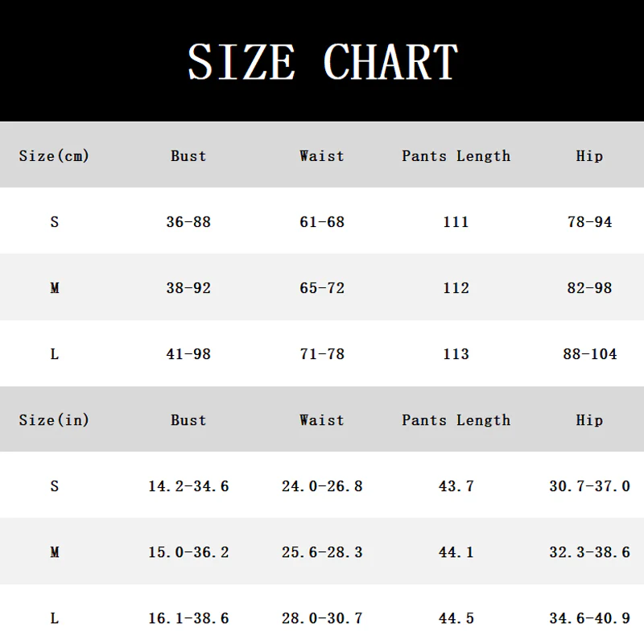Click the waist value 25.6-28.3

(x=322, y=552)
